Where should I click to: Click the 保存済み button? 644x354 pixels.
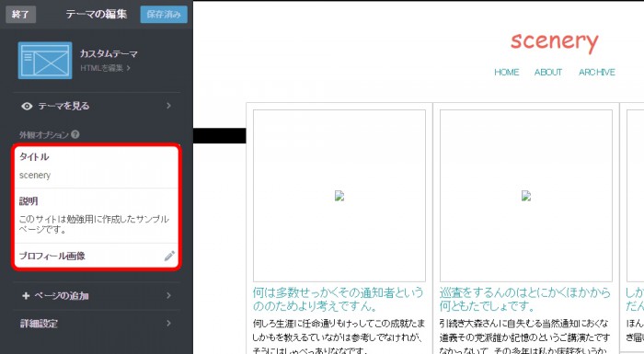click(x=164, y=15)
